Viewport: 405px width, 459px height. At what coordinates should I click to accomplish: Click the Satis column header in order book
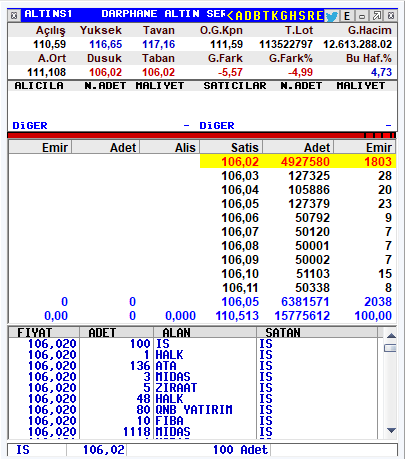231,147
